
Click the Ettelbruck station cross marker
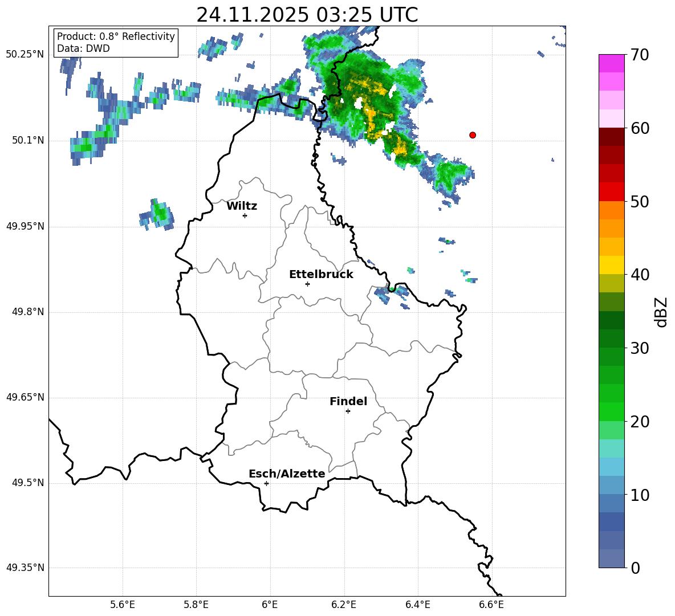(307, 284)
